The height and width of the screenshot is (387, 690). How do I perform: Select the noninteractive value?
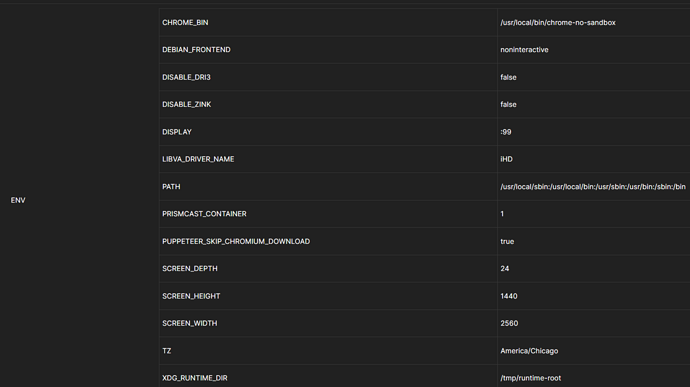pos(524,50)
